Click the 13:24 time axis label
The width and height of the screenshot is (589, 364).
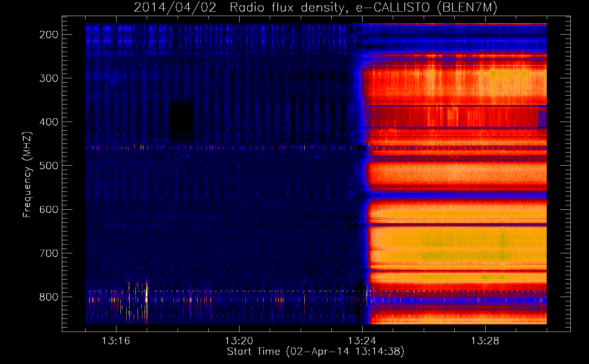362,341
